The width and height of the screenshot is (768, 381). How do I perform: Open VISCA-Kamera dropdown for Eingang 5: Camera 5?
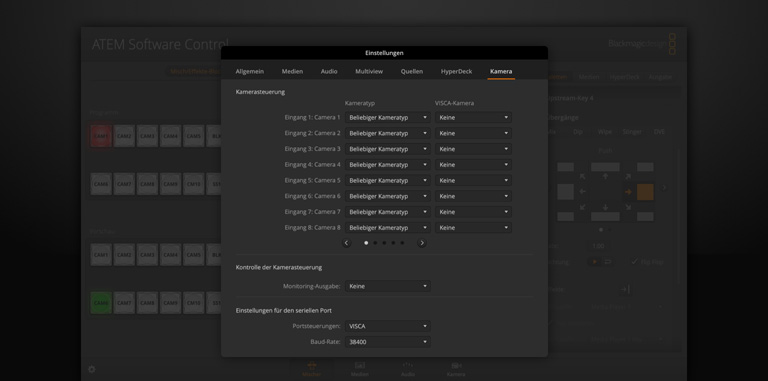pos(473,180)
